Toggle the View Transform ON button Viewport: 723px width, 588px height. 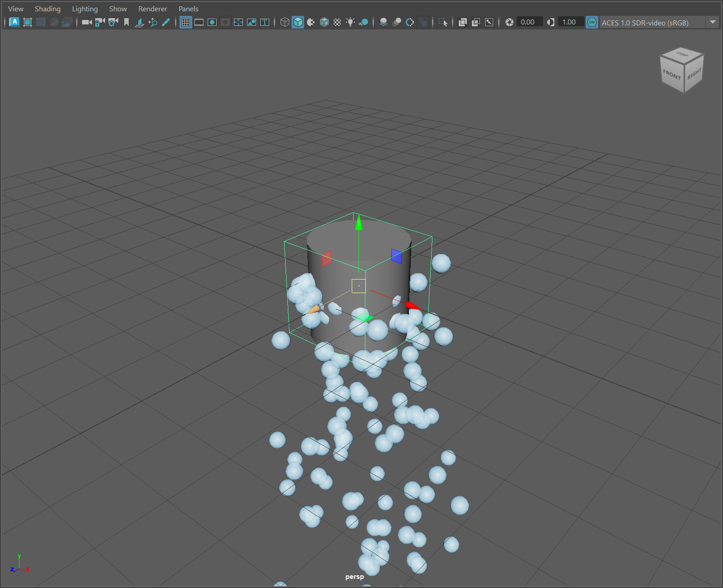(x=592, y=22)
